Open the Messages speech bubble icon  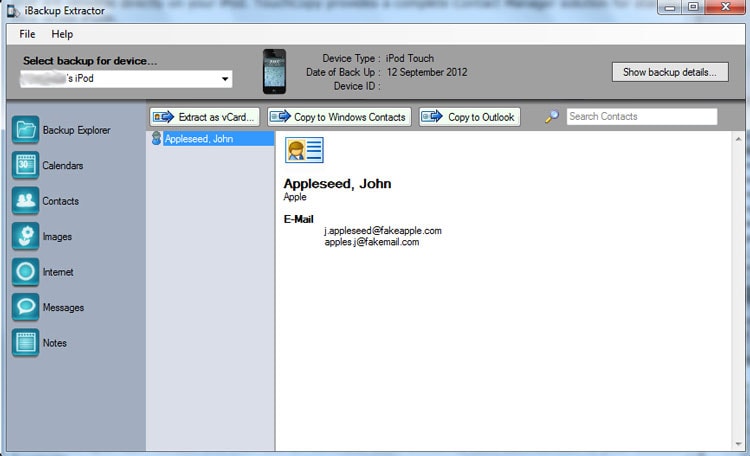[25, 307]
